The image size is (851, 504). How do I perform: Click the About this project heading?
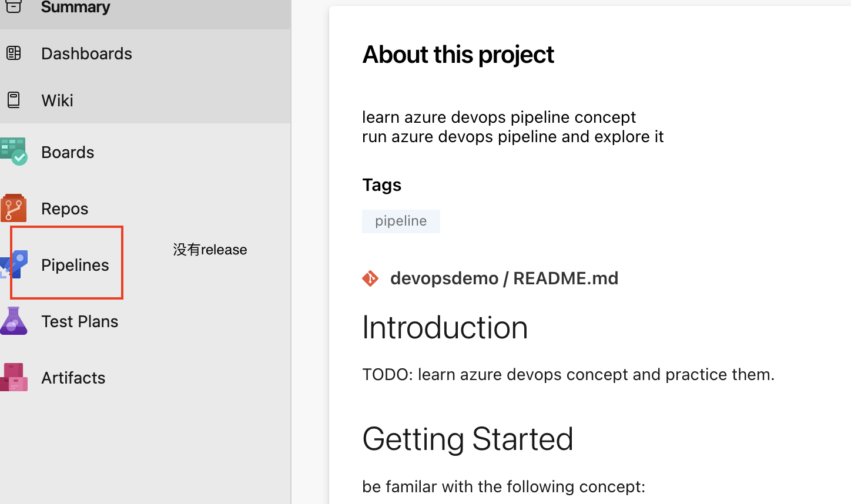[458, 55]
